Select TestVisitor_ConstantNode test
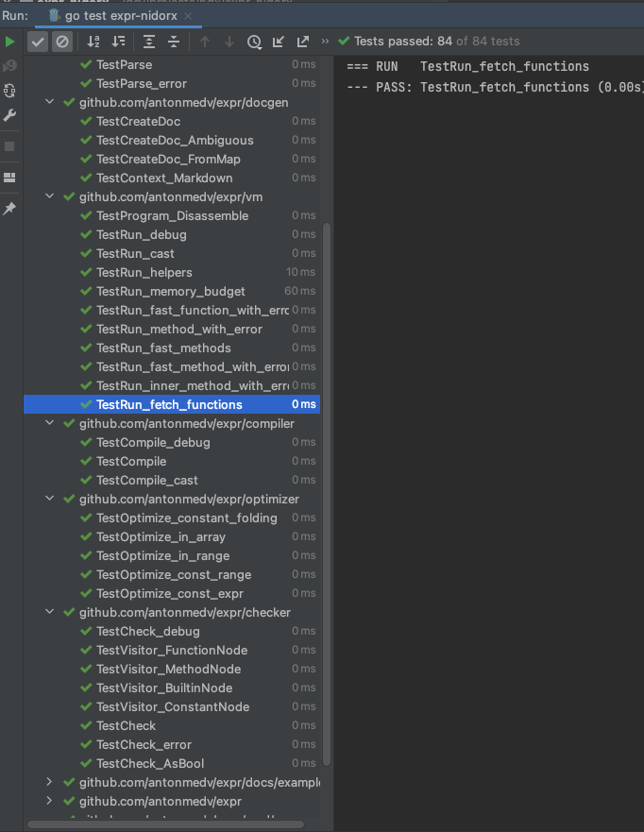 (x=172, y=706)
